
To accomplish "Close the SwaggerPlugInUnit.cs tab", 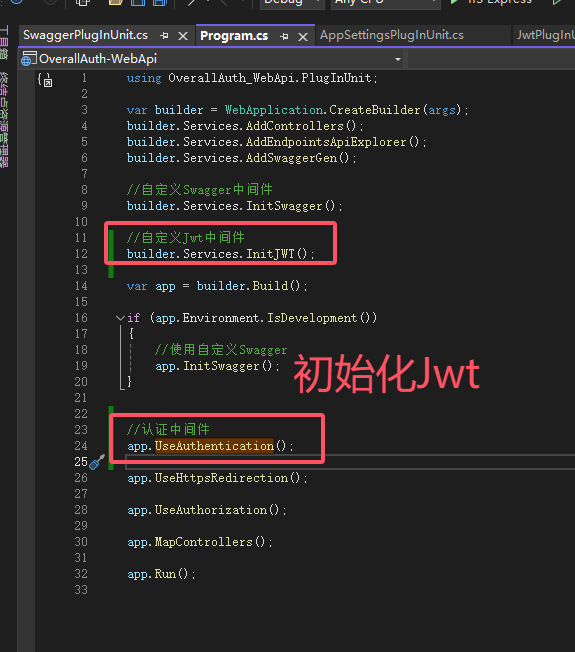I will pos(183,36).
